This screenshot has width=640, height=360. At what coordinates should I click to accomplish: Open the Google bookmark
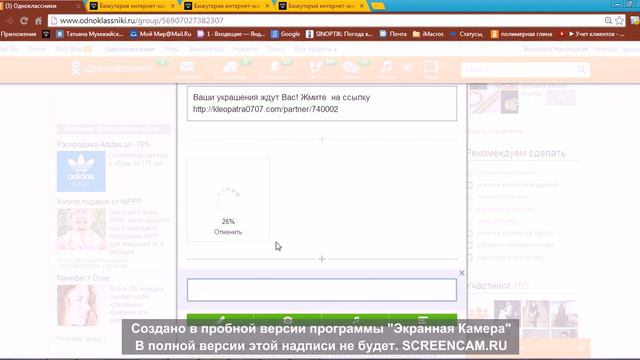coord(286,34)
